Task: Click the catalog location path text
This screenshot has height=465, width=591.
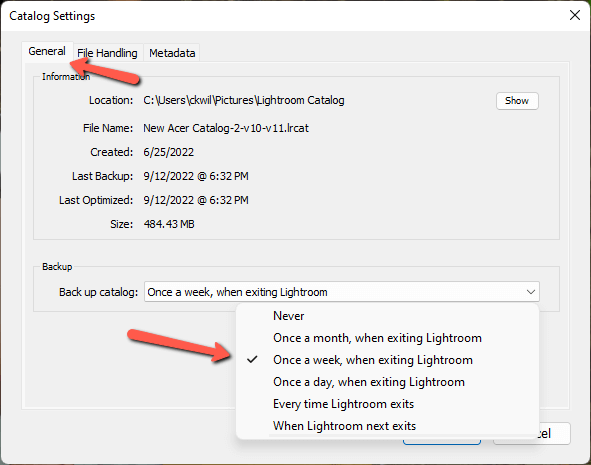Action: pos(244,101)
